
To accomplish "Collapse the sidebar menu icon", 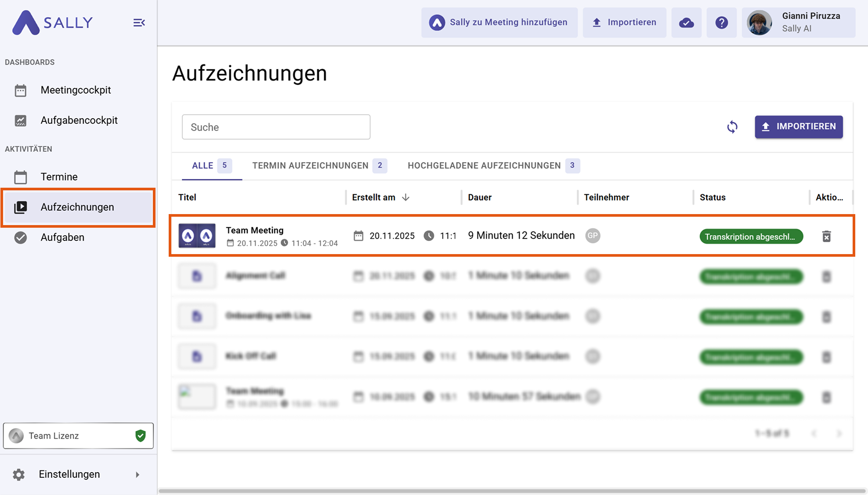I will pos(139,22).
